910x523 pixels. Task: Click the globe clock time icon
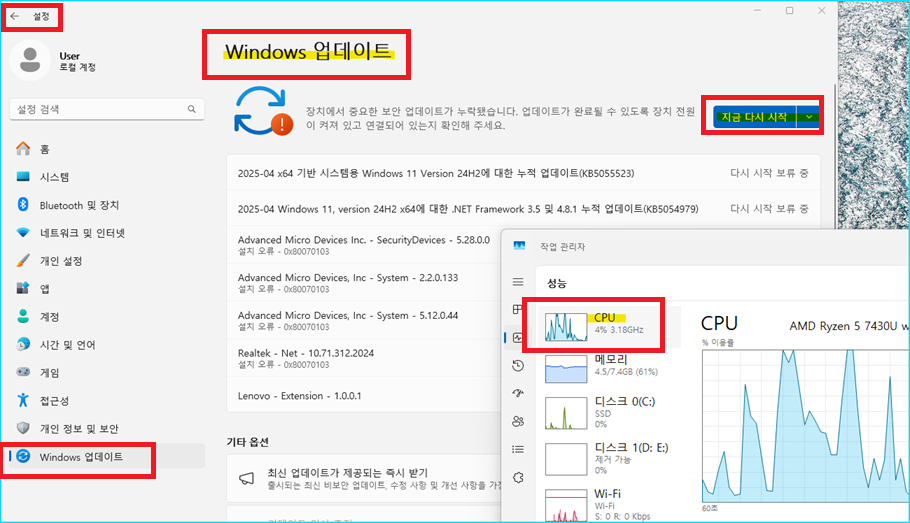[23, 344]
